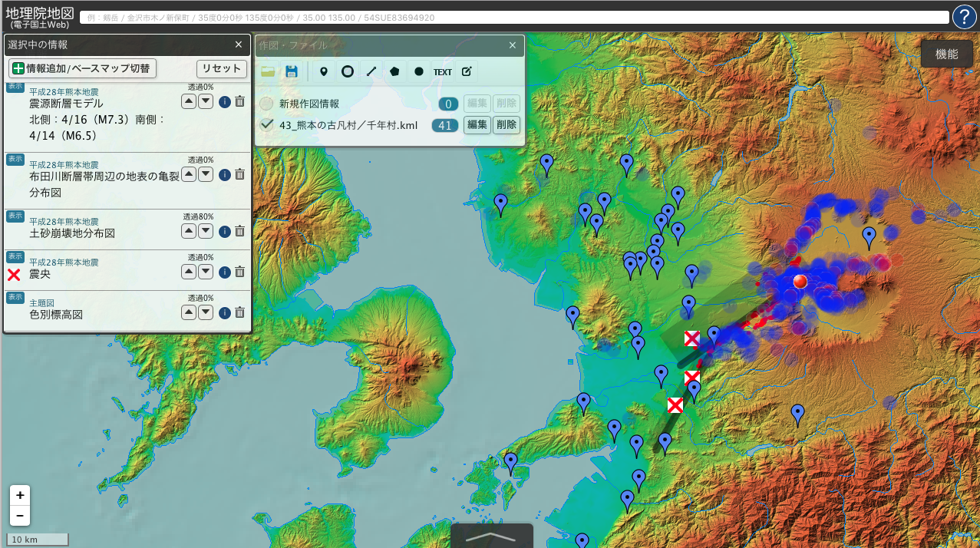This screenshot has width=980, height=548.
Task: Toggle 表示 for 震源断層モデル layer
Action: tap(15, 87)
